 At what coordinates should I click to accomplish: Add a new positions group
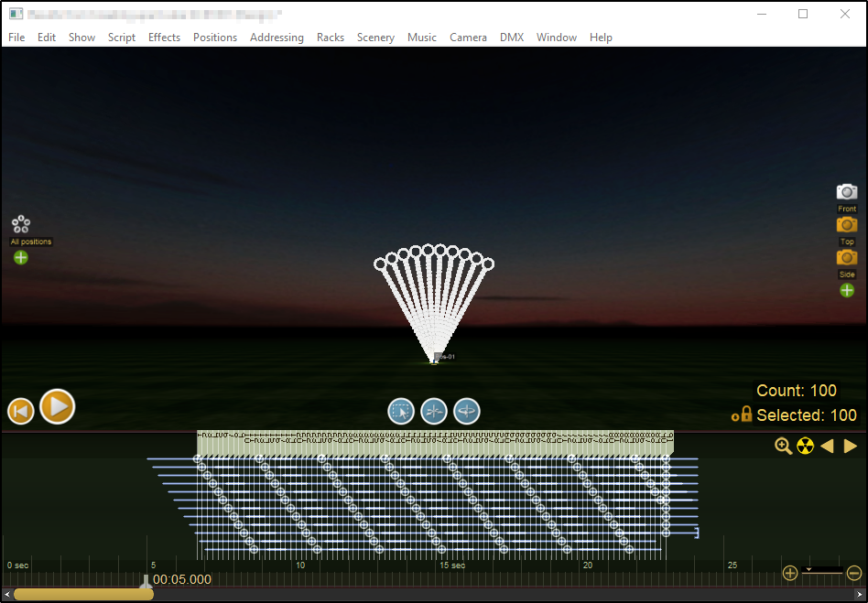(21, 257)
